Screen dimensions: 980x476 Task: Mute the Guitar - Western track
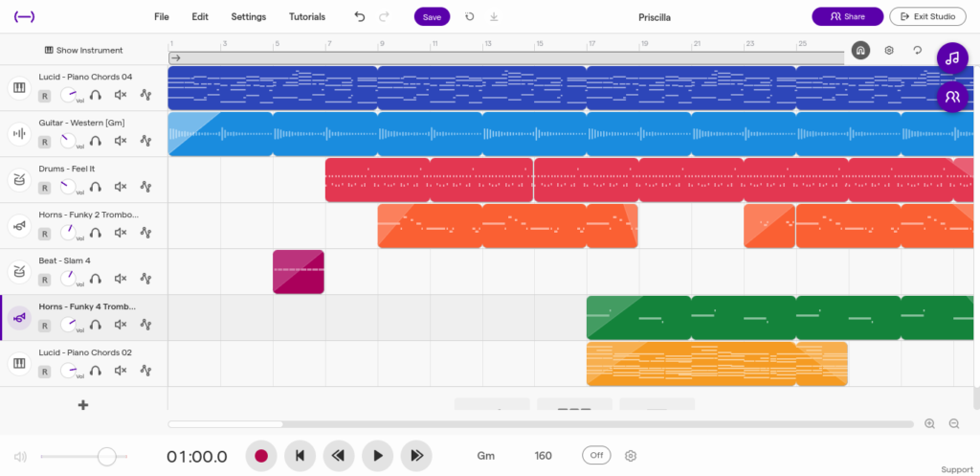pos(121,141)
